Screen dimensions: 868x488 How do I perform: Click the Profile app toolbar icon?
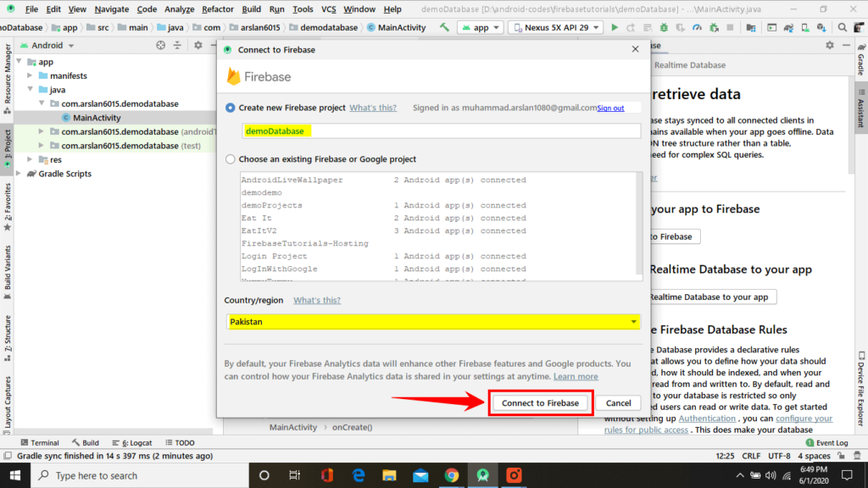[x=698, y=26]
